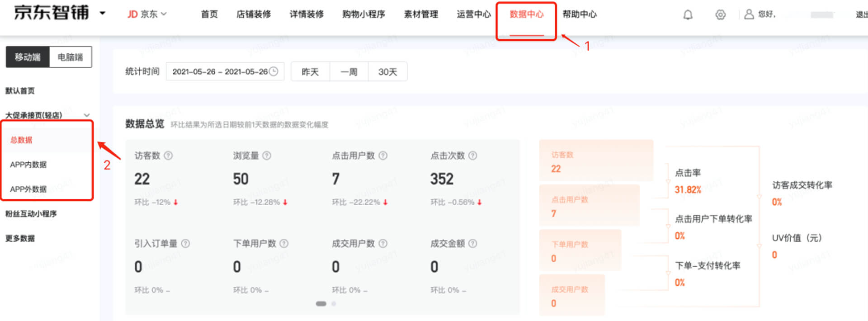Switch to the 移动端 view
Viewport: 868px width, 321px height.
(x=28, y=57)
